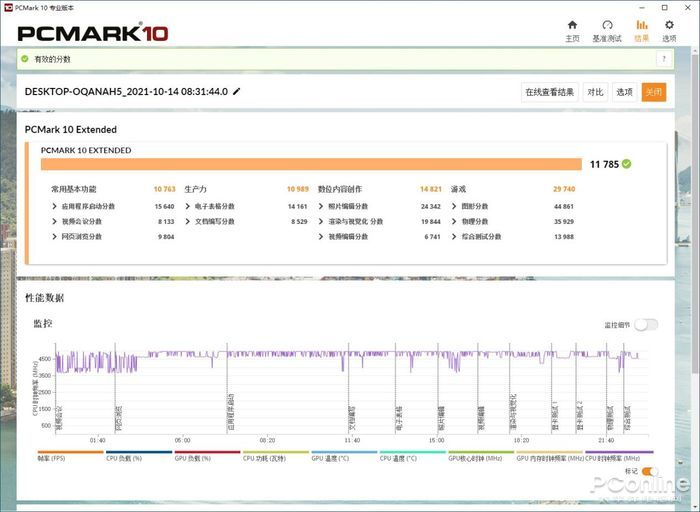Select the GPU 内存时钟频率 (MHz) legend swatch

[x=549, y=452]
